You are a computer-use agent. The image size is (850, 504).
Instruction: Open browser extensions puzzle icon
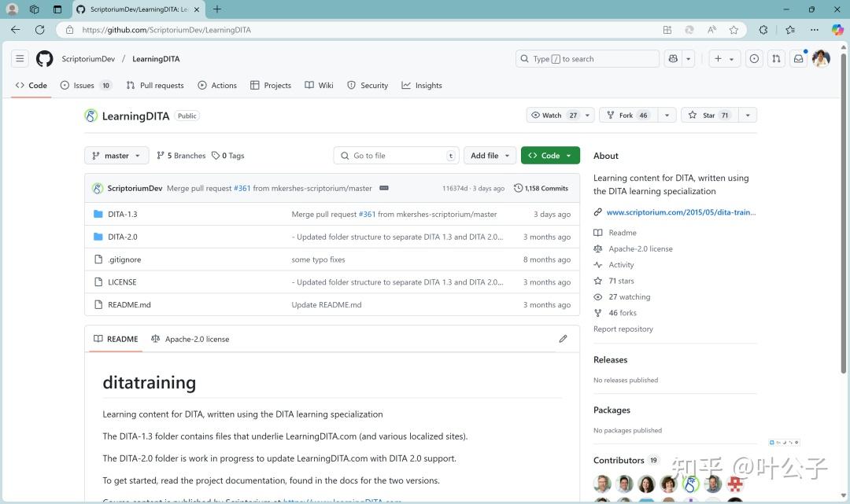(x=763, y=30)
